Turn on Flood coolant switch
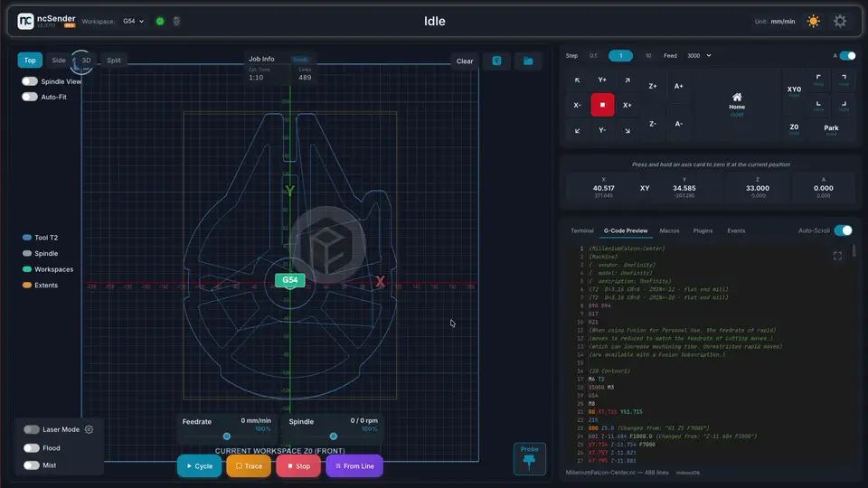The height and width of the screenshot is (488, 868). tap(32, 448)
